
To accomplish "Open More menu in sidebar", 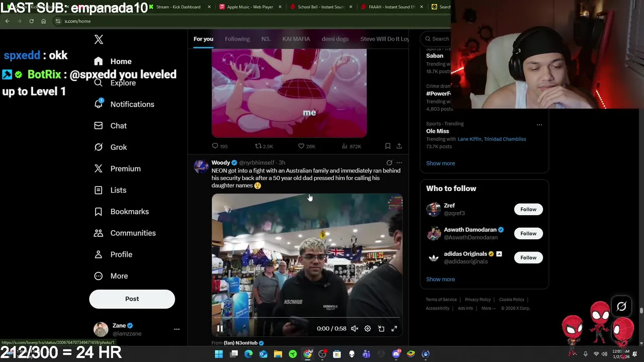I will 111,276.
